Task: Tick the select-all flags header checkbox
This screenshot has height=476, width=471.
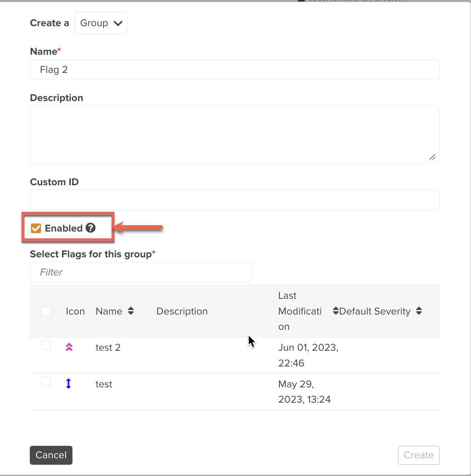Action: pyautogui.click(x=46, y=311)
